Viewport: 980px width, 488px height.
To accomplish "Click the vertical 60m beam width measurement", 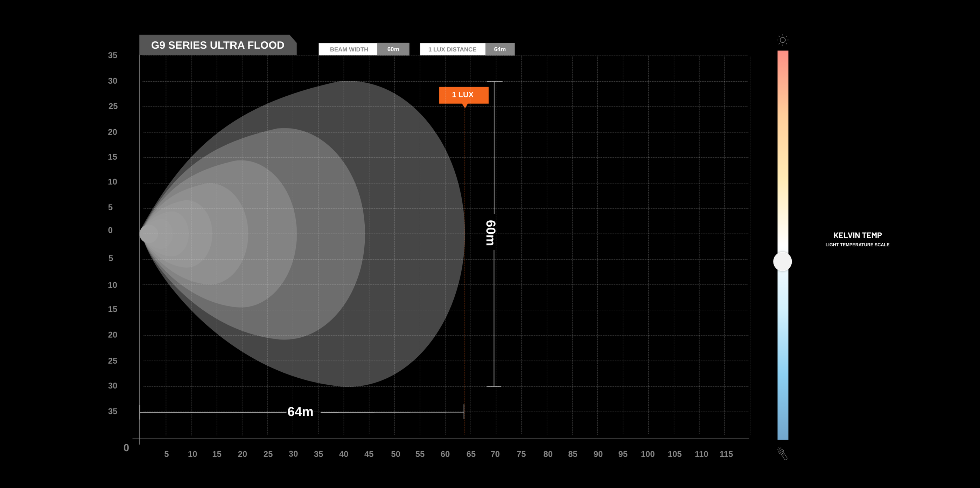I will [491, 233].
